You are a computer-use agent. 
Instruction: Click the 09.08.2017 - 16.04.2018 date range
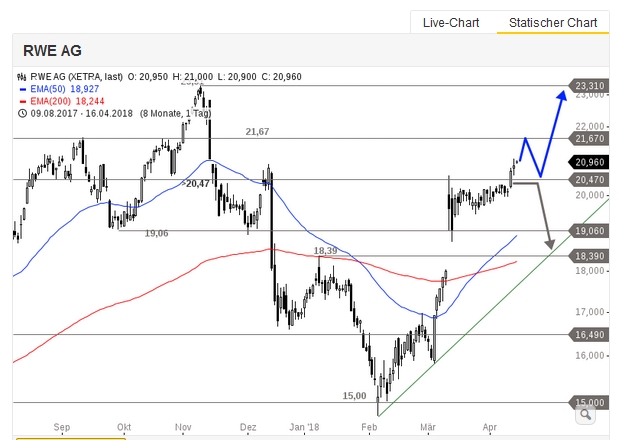coord(82,113)
